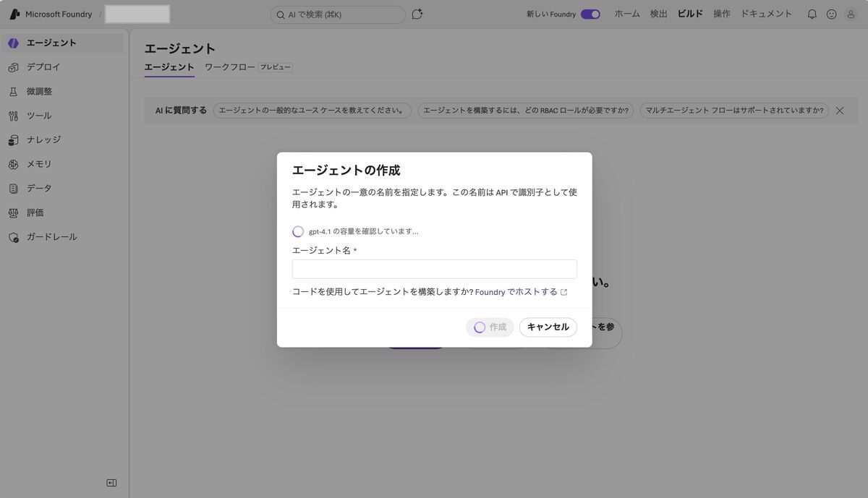This screenshot has height=498, width=868.
Task: Click the エージェント sidebar icon
Action: pos(13,43)
